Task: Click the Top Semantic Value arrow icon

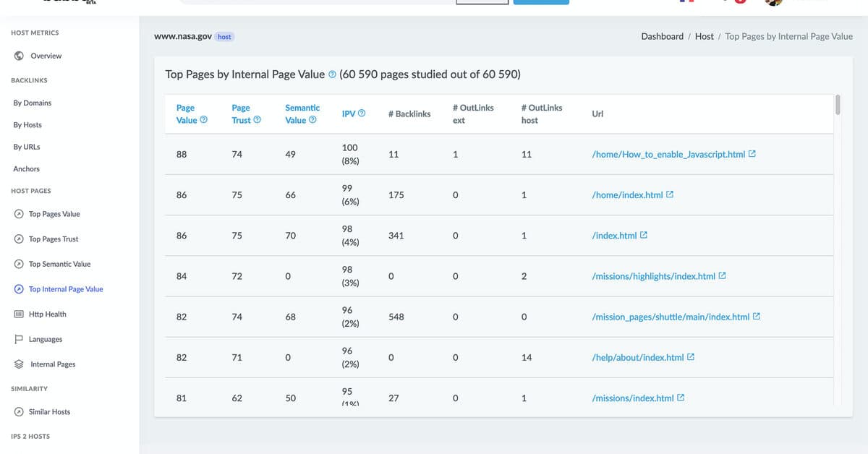Action: tap(19, 264)
